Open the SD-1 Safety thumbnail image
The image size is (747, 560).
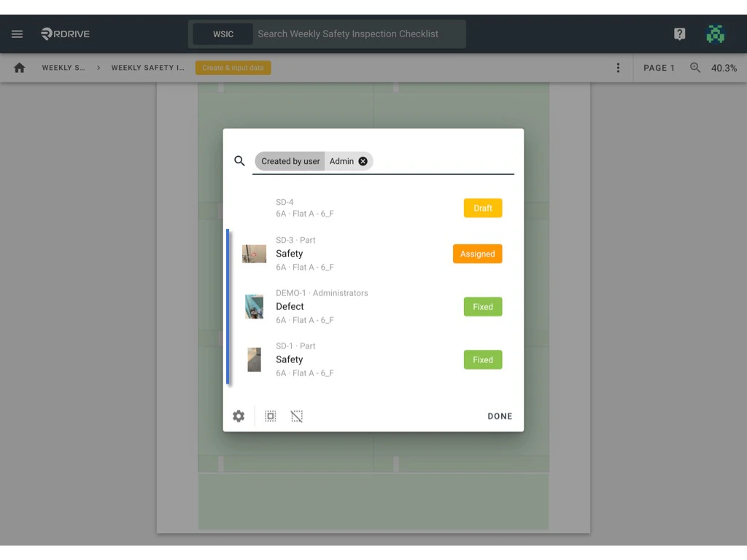tap(254, 359)
